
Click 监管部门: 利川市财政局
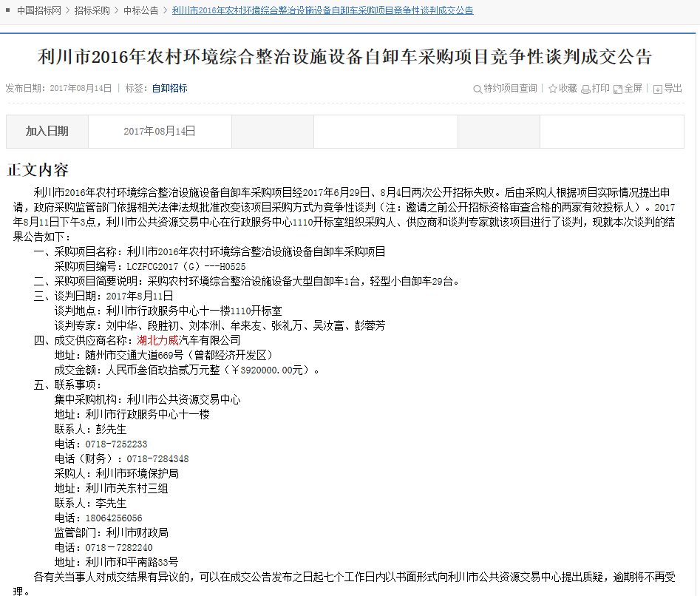tap(111, 532)
